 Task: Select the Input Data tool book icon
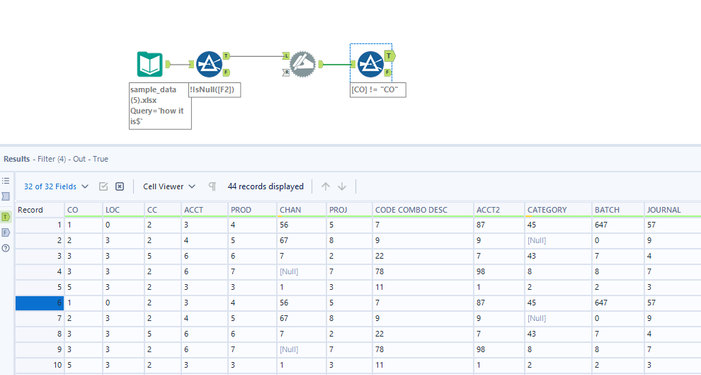click(x=149, y=64)
